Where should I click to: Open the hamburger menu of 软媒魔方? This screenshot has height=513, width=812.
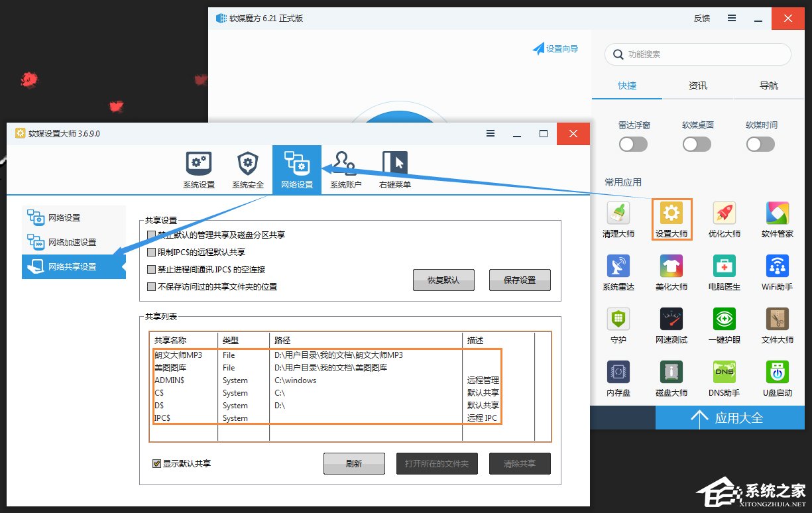pos(731,18)
